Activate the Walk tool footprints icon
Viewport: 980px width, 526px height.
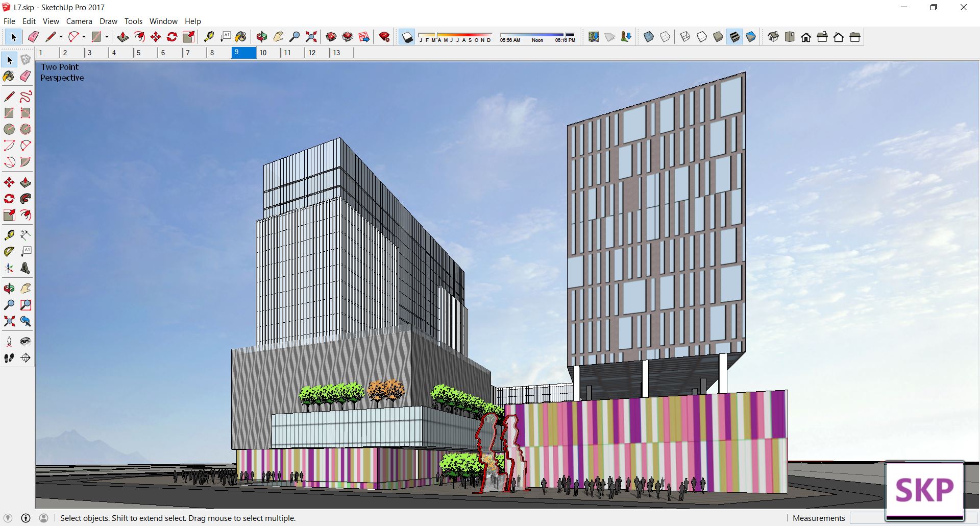click(9, 358)
